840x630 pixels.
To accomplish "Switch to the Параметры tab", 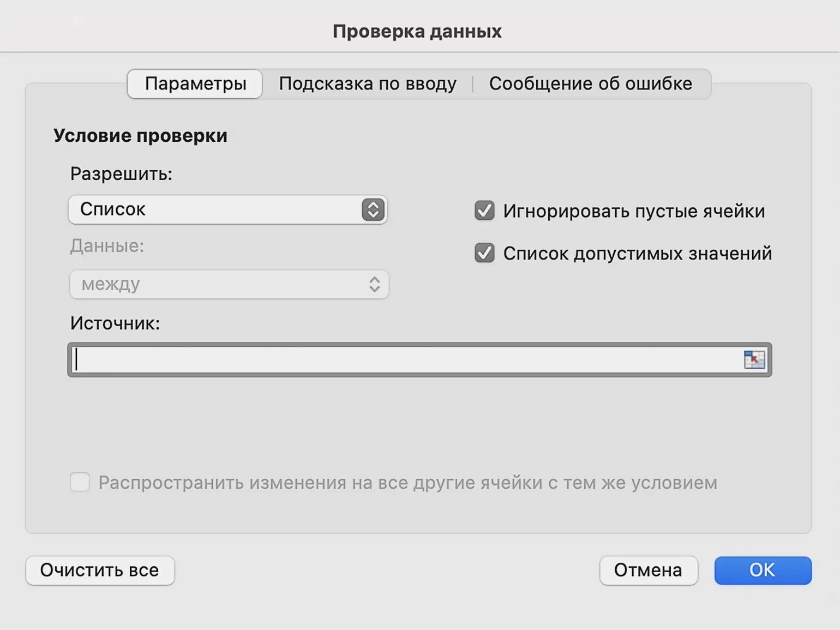I will click(195, 84).
